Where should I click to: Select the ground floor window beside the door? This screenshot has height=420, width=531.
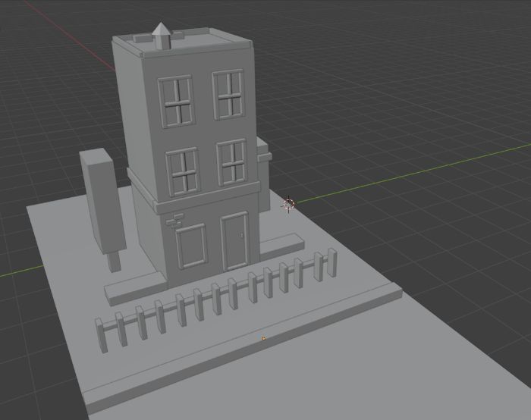(x=191, y=246)
